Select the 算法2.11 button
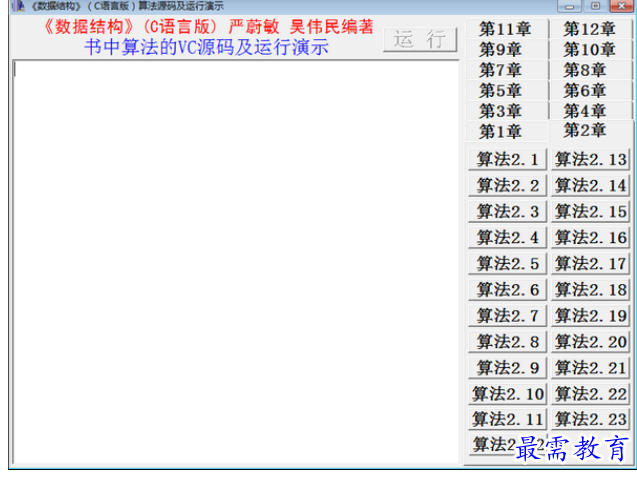The height and width of the screenshot is (480, 637). (x=507, y=419)
